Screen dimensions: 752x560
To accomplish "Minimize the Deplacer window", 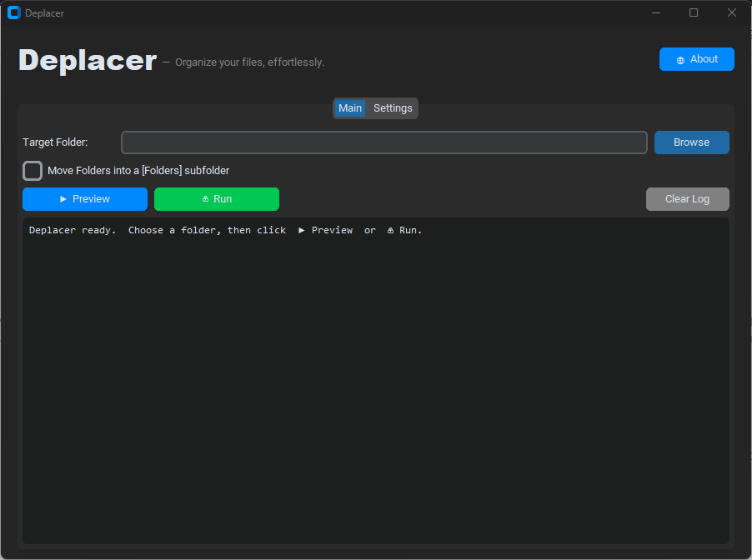I will coord(656,13).
